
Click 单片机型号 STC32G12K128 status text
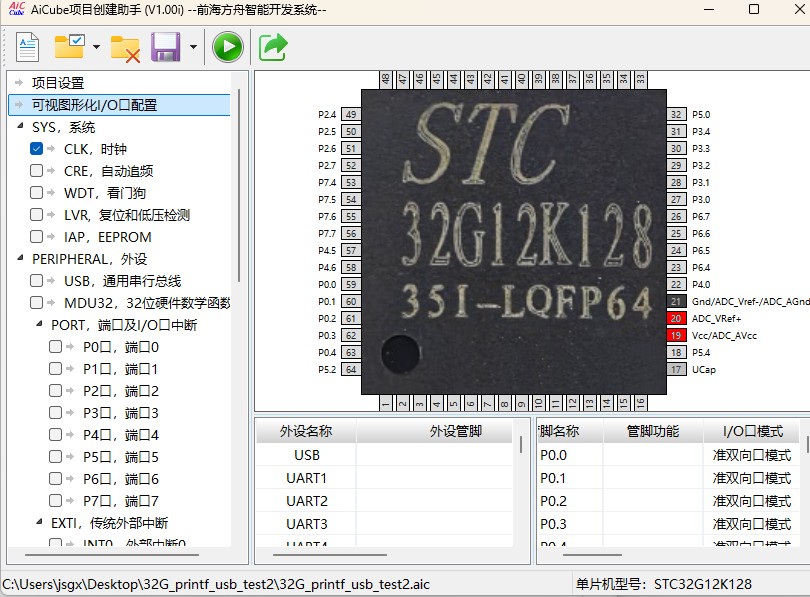coord(664,584)
